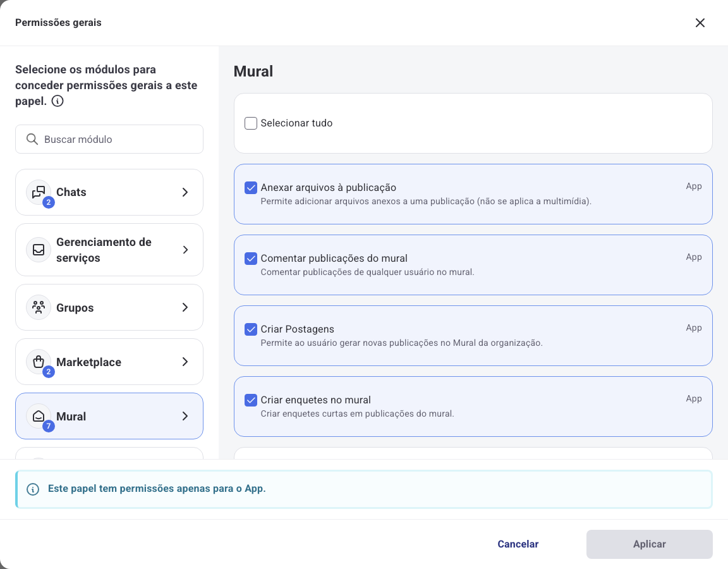This screenshot has width=728, height=569.
Task: Select the Marketplace module
Action: pyautogui.click(x=109, y=362)
